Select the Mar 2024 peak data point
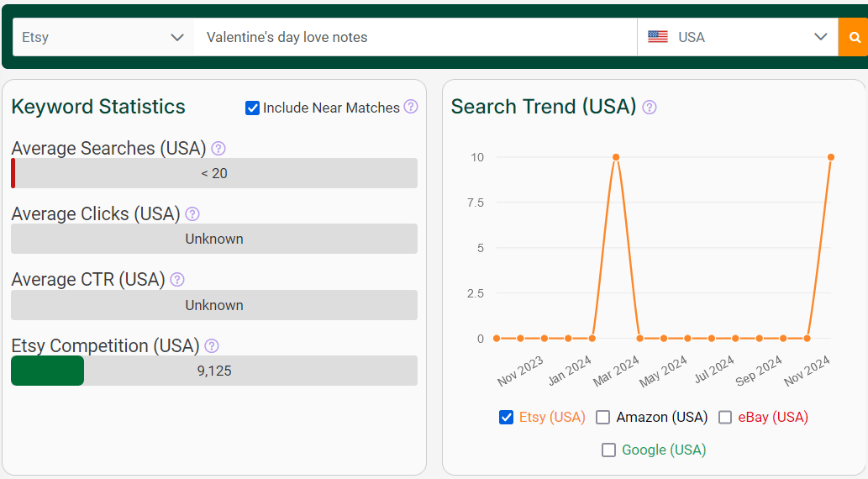This screenshot has height=479, width=868. (616, 157)
